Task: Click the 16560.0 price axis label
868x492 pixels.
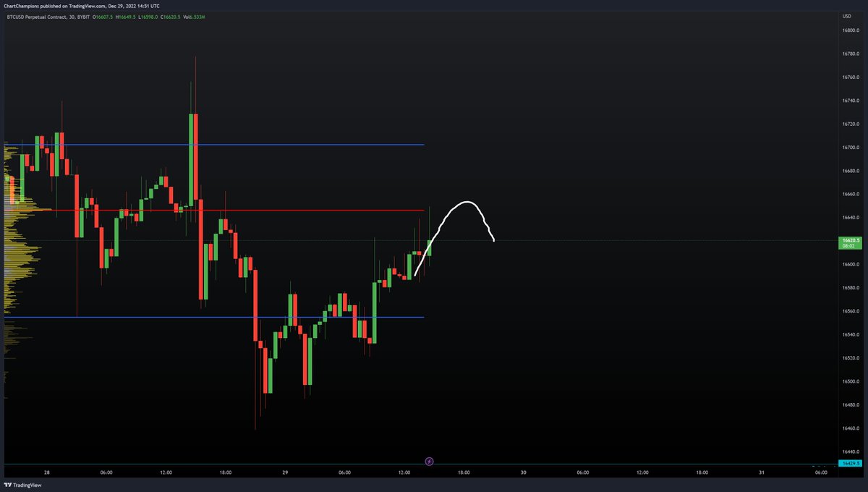Action: 849,311
